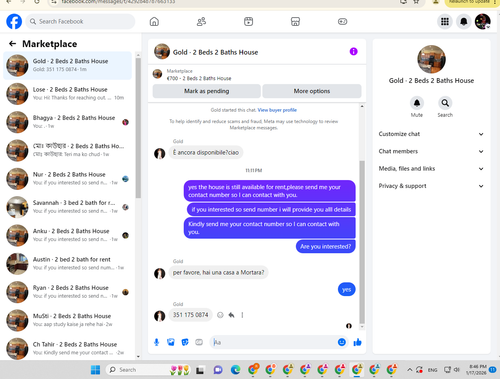This screenshot has width=500, height=379.
Task: Expand Privacy & support section
Action: 431,186
